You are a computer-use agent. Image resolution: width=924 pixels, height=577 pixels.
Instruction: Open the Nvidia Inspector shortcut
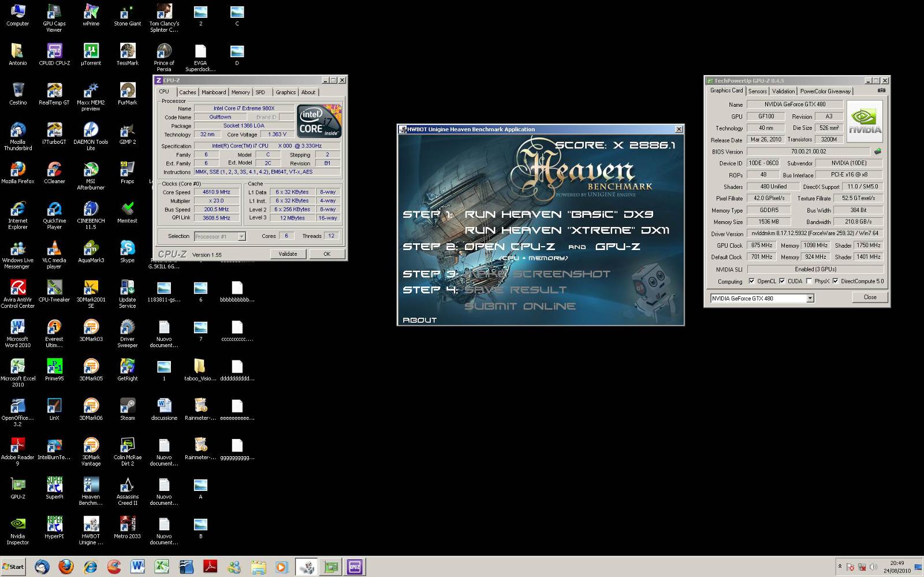click(17, 530)
